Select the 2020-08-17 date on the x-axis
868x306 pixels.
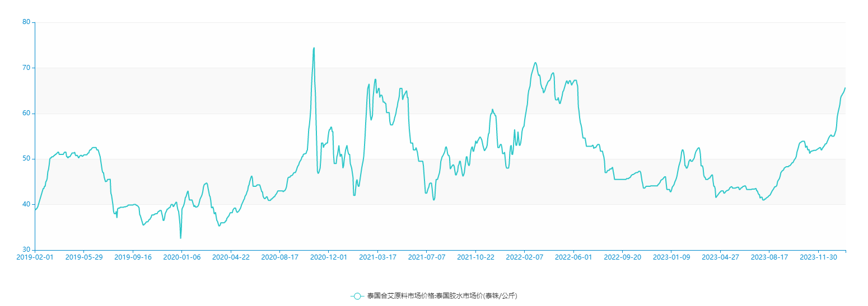(280, 257)
